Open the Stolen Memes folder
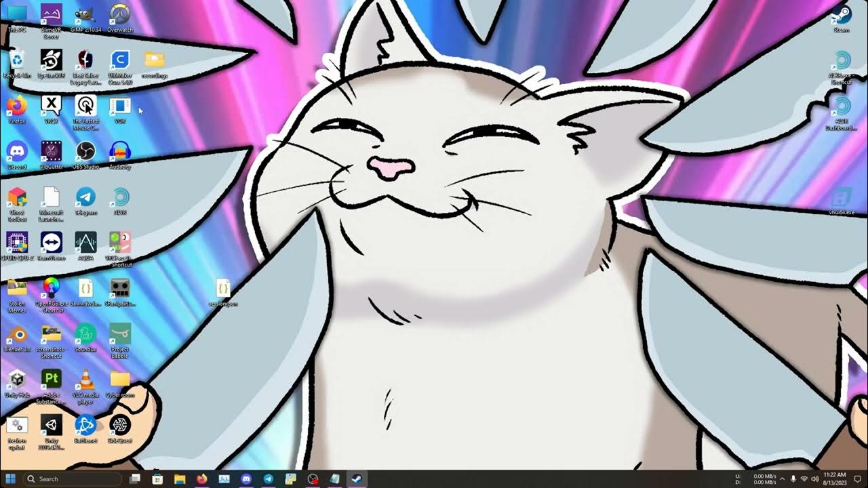The height and width of the screenshot is (488, 868). [x=17, y=295]
